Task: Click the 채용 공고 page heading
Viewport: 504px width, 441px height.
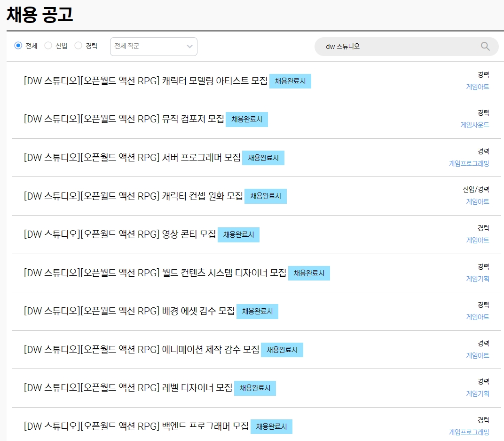Action: point(40,15)
